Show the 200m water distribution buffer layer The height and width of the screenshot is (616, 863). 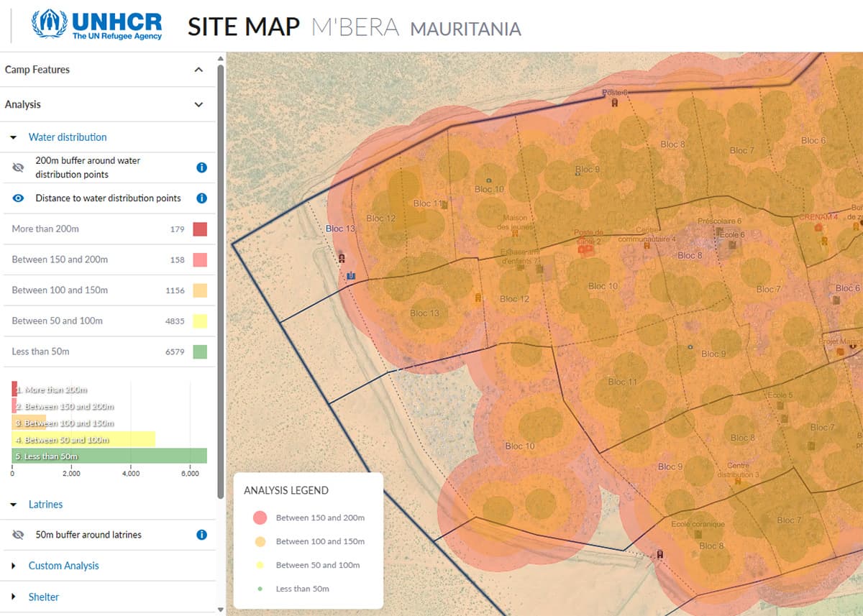19,167
